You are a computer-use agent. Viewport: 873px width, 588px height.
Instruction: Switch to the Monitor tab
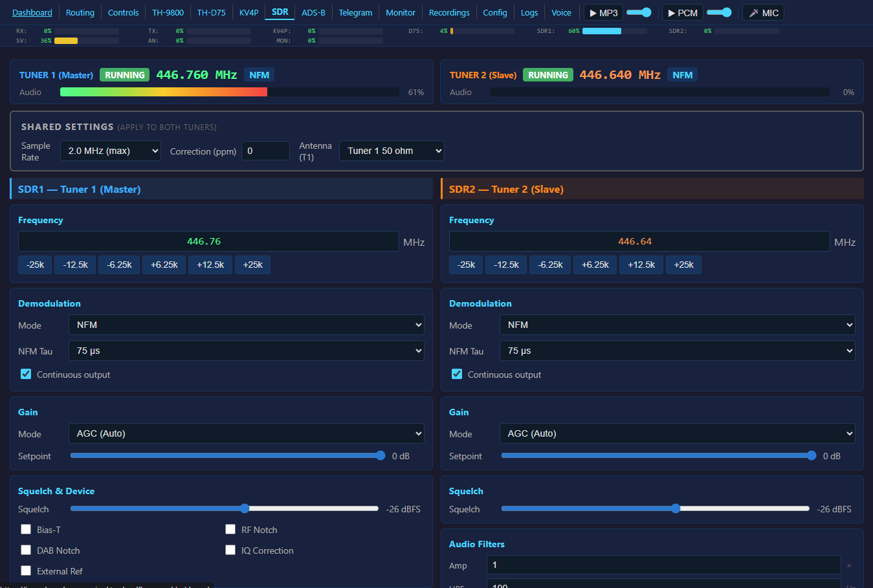point(401,12)
